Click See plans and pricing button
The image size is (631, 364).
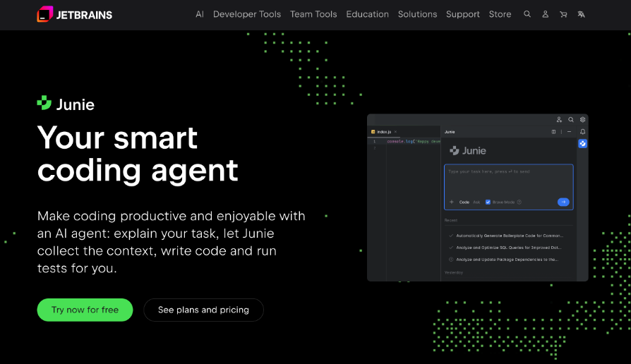(x=203, y=310)
